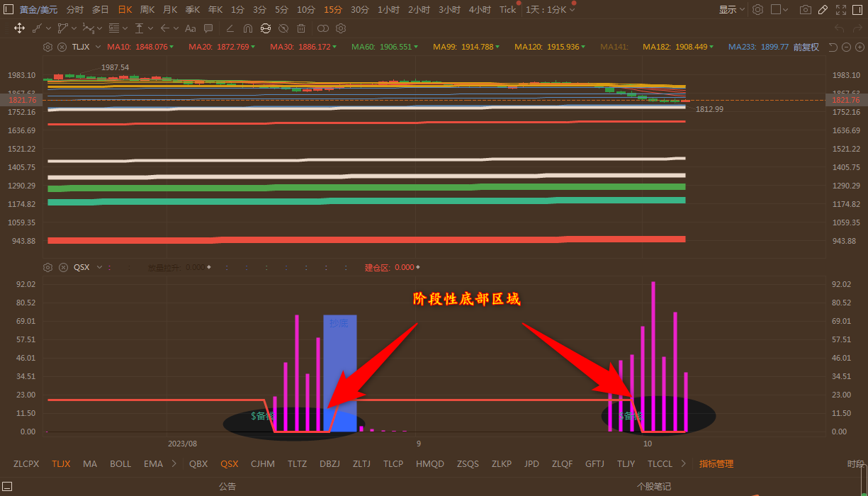This screenshot has width=868, height=496.
Task: Switch to 分时 intraday view
Action: click(75, 10)
